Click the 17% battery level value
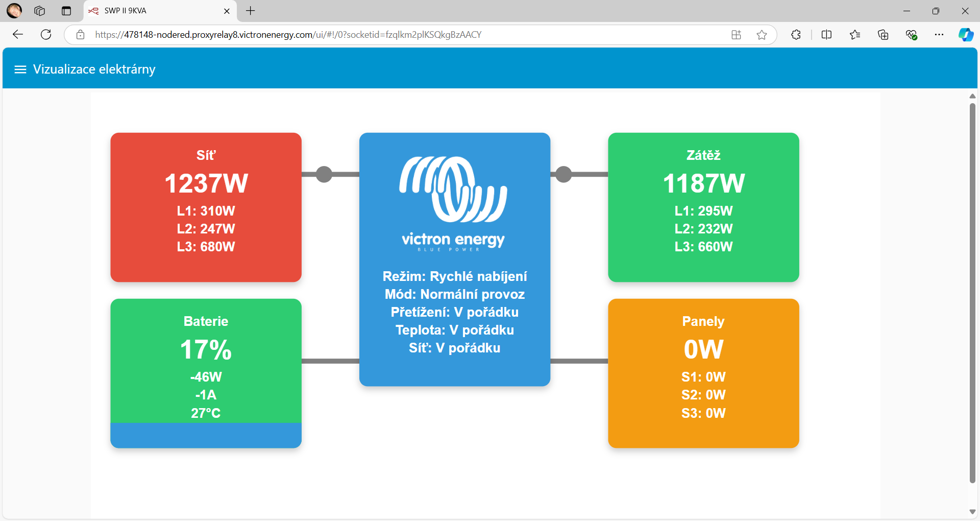Viewport: 980px width, 521px height. click(x=206, y=350)
